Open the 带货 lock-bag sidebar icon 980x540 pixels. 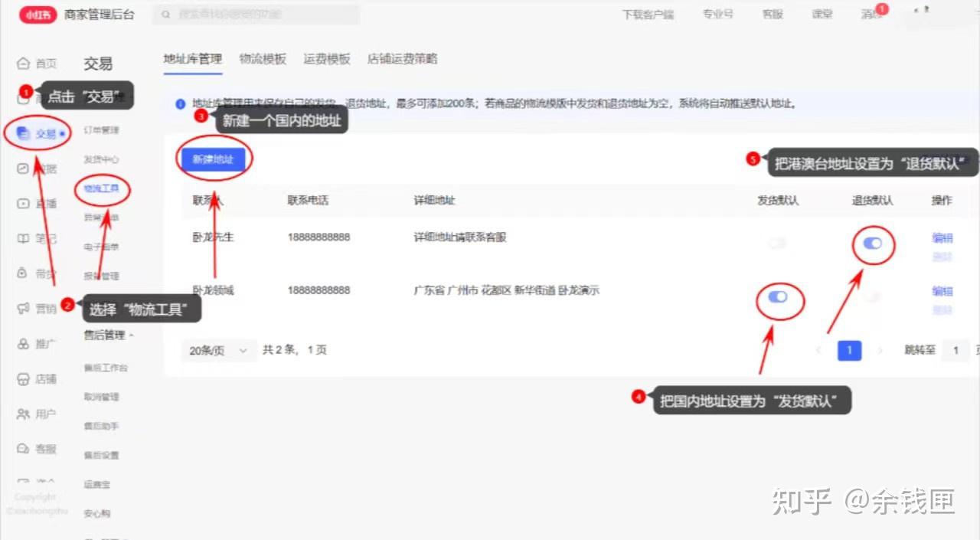(23, 273)
